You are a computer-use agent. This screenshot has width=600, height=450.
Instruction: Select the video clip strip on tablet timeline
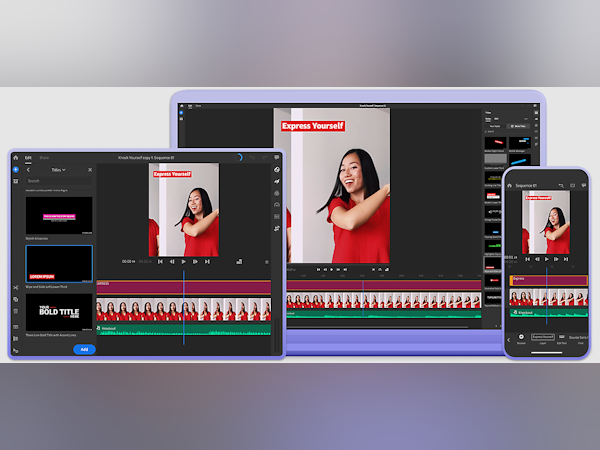coord(184,310)
